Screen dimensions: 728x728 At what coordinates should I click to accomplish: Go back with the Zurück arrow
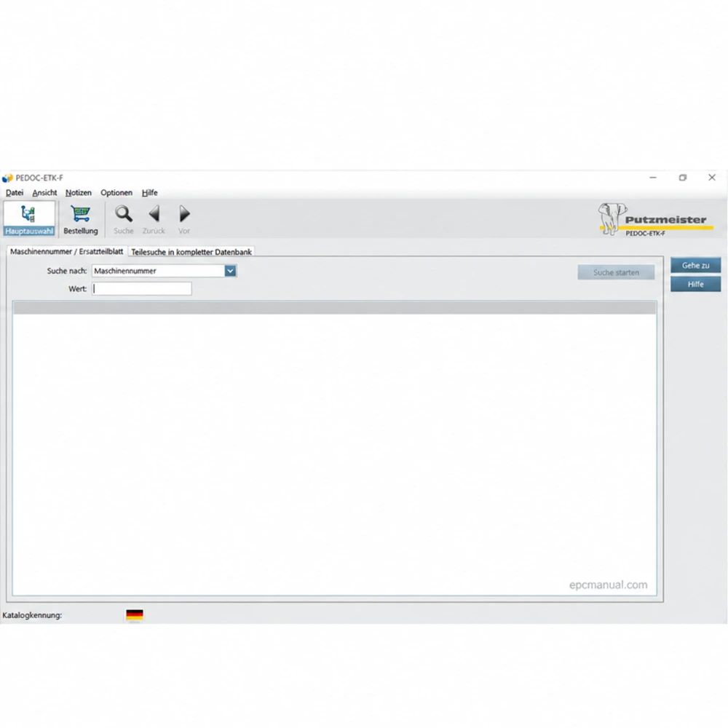[x=154, y=218]
